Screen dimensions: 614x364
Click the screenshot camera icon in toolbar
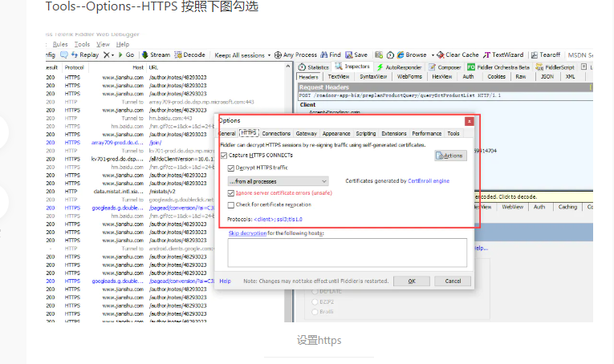click(379, 55)
